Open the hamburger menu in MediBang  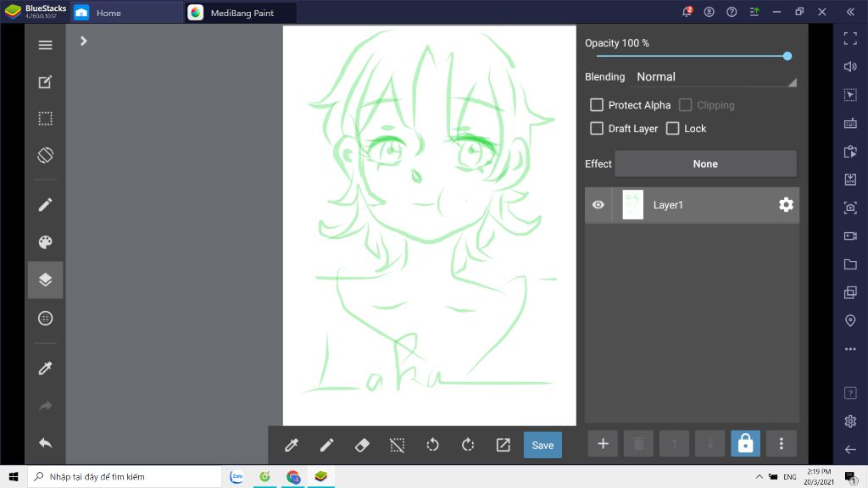pyautogui.click(x=46, y=45)
